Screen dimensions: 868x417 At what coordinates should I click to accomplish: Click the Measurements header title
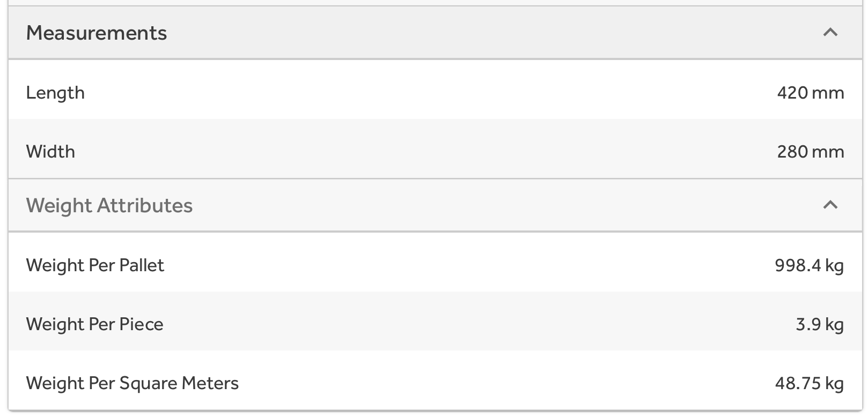tap(97, 33)
